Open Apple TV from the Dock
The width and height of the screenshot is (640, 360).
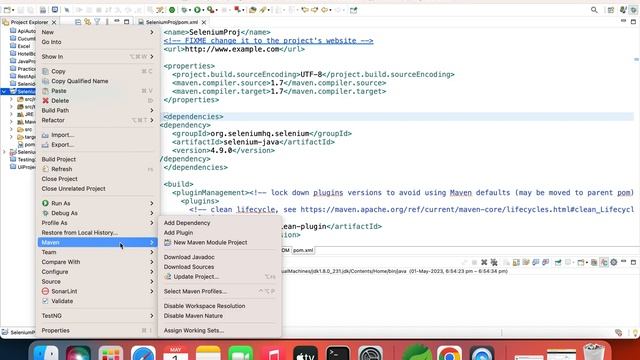tap(305, 353)
